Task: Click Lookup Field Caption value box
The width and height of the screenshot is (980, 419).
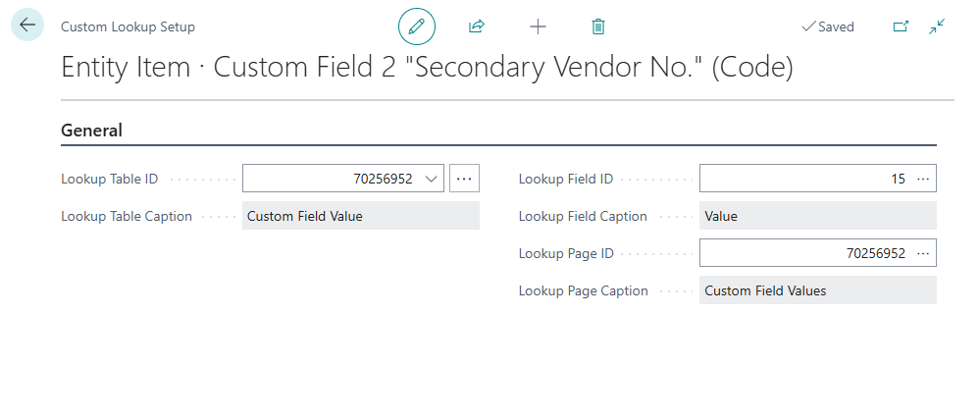Action: [817, 216]
